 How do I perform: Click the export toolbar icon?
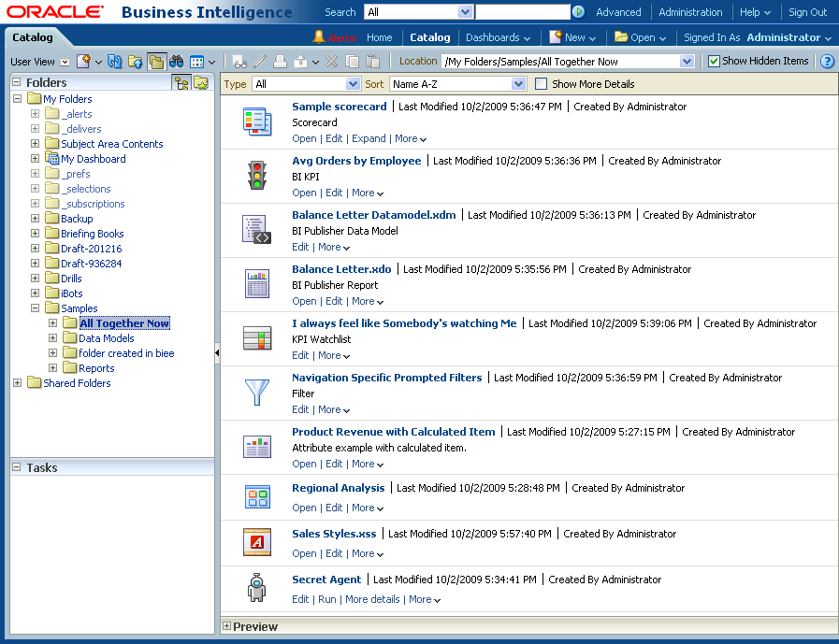301,62
